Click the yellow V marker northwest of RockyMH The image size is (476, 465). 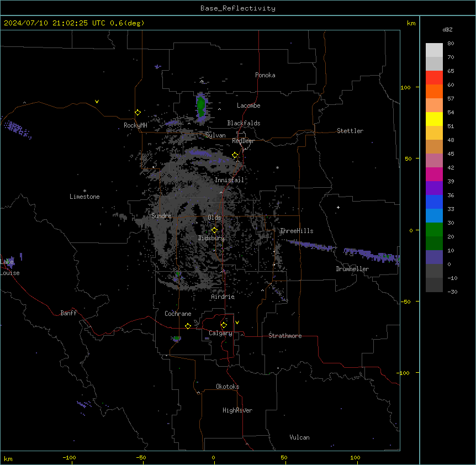pyautogui.click(x=97, y=102)
